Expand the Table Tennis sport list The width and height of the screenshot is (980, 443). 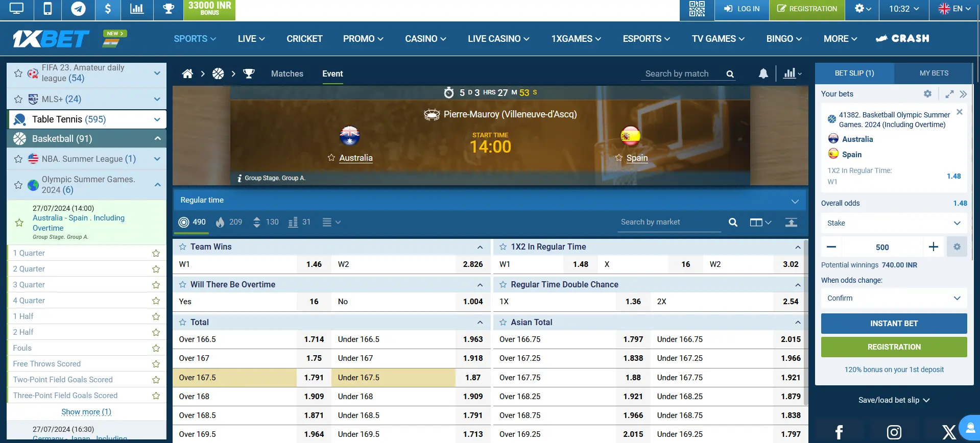tap(157, 119)
